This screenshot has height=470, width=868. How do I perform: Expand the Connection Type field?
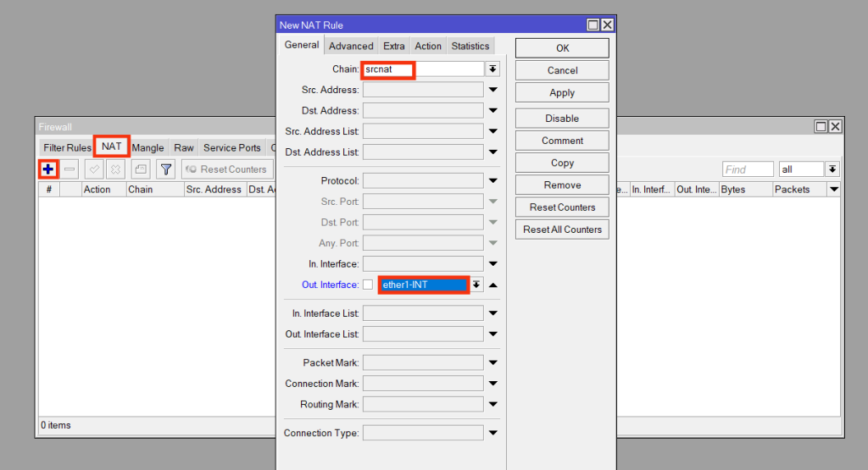[493, 434]
